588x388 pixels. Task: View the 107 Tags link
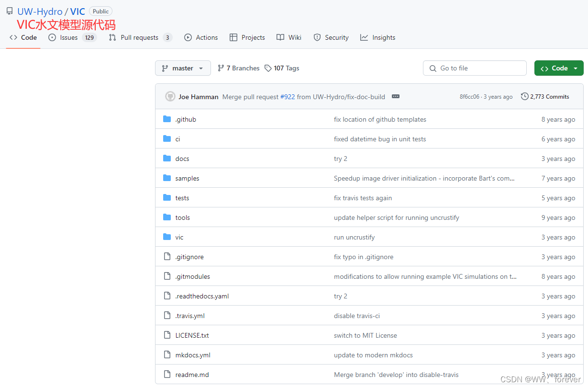[x=282, y=68]
